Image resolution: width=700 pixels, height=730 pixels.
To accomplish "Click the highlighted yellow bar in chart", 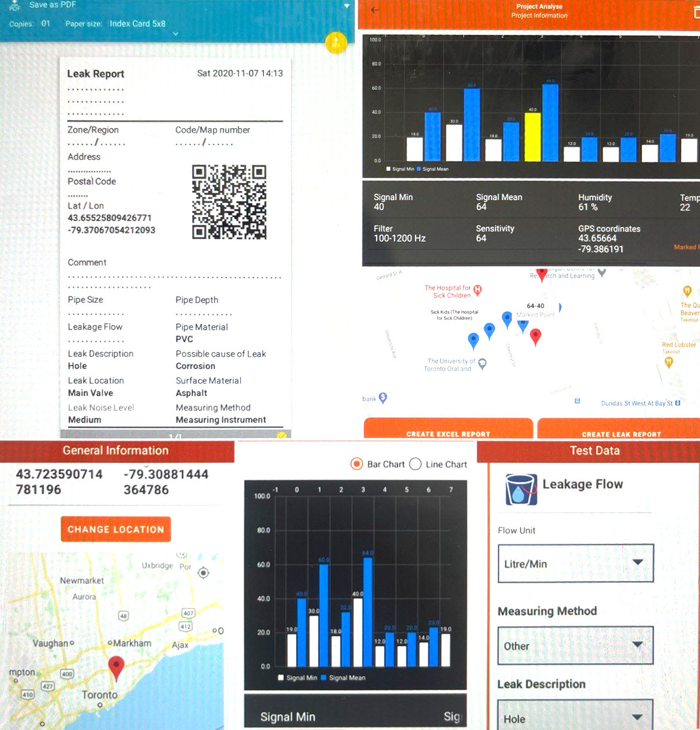I will (x=532, y=136).
